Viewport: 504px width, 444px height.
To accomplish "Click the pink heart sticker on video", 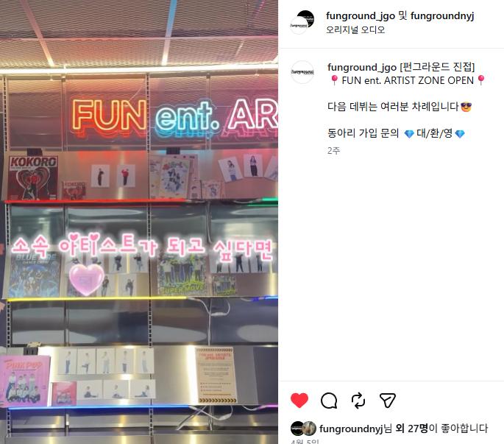I will [87, 279].
